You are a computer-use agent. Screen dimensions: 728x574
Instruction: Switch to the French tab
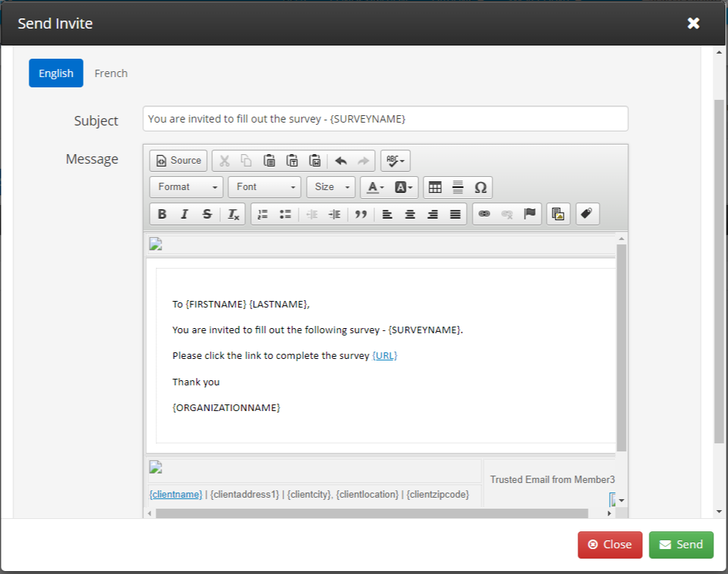[x=111, y=73]
